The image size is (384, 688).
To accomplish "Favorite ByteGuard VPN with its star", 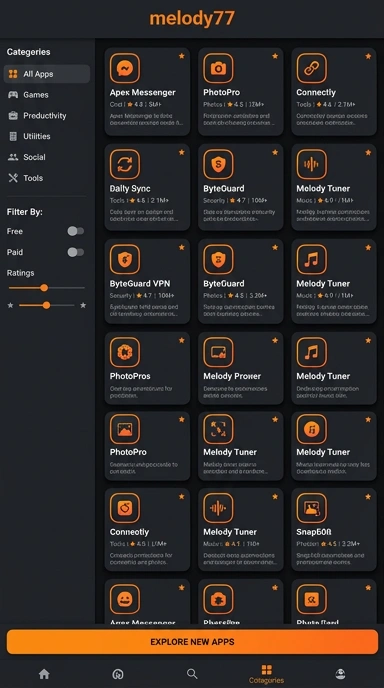I will [x=182, y=247].
